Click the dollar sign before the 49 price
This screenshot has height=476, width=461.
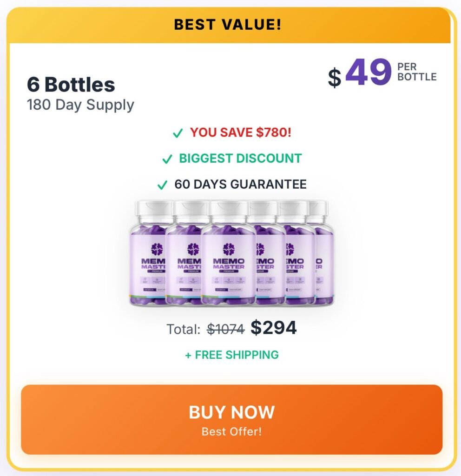(x=334, y=77)
